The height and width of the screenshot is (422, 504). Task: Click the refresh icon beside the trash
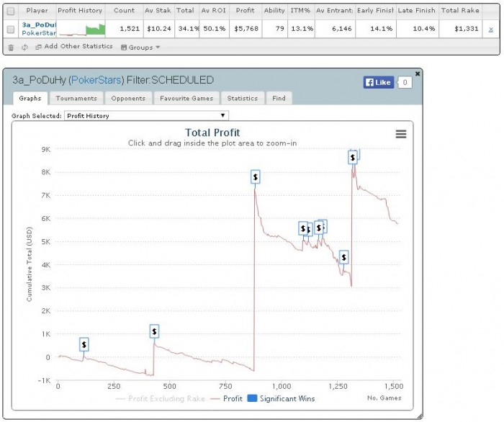coord(24,48)
